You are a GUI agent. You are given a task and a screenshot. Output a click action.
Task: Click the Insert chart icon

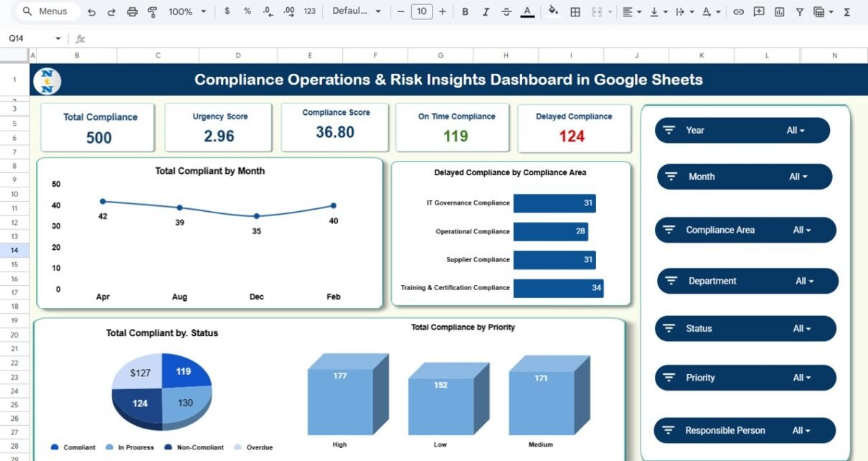pos(780,12)
